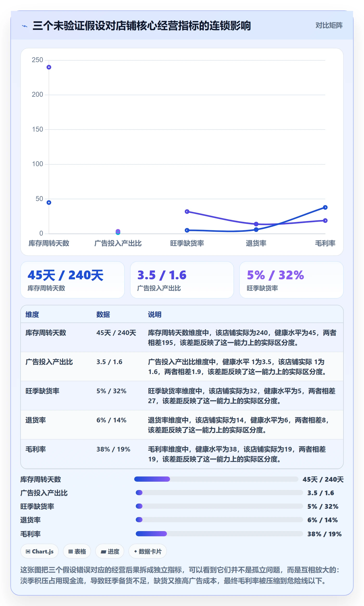Click table cell 3.5 / 1.6
This screenshot has width=364, height=606.
pyautogui.click(x=109, y=362)
